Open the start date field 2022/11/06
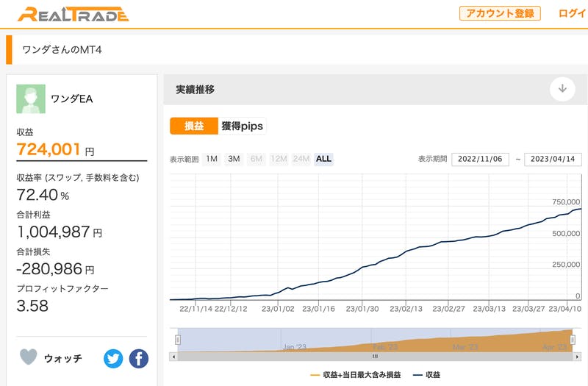Image resolution: width=588 pixels, height=386 pixels. (480, 160)
